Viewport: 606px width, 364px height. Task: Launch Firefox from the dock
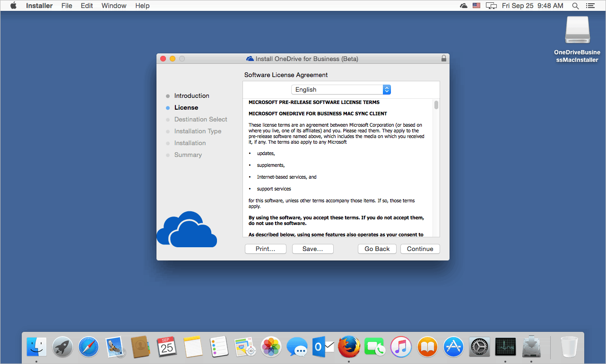[349, 347]
